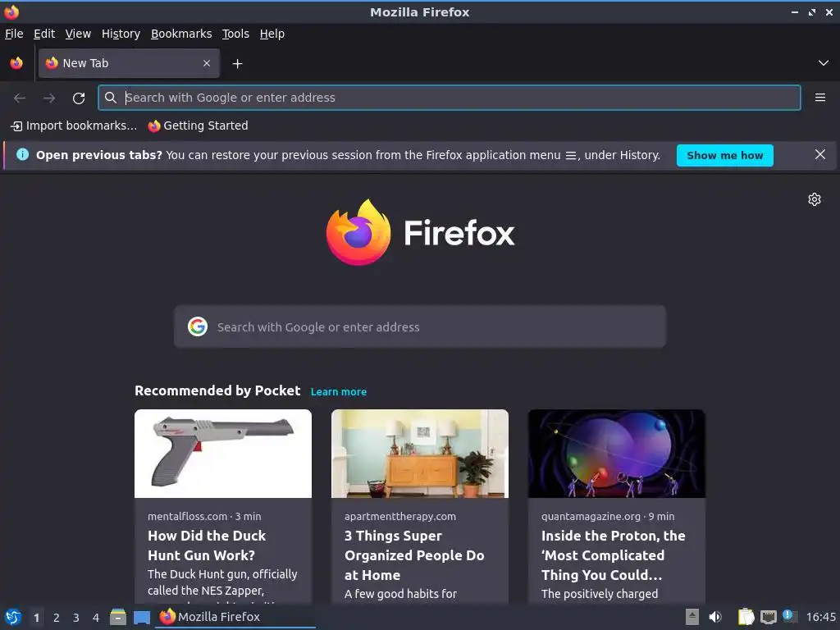Select the New Tab tab
Screen dimensions: 840x630
[129, 63]
